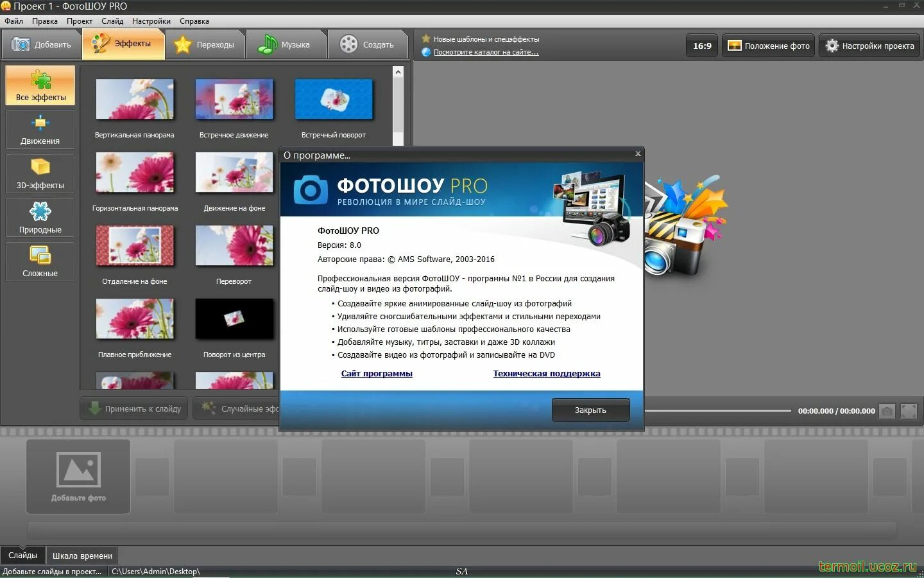The height and width of the screenshot is (578, 924).
Task: Choose the Переворот effect thumbnail
Action: [234, 245]
